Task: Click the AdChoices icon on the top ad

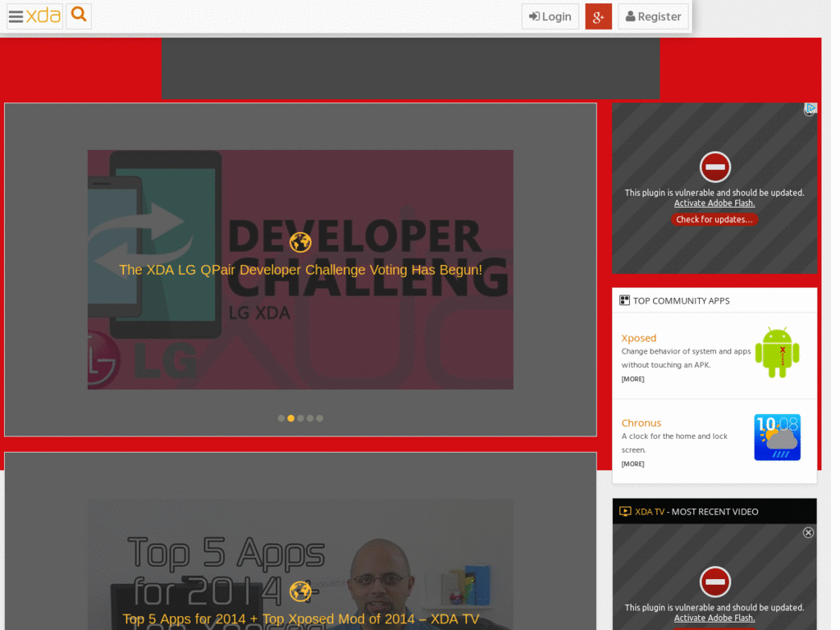Action: pos(810,109)
